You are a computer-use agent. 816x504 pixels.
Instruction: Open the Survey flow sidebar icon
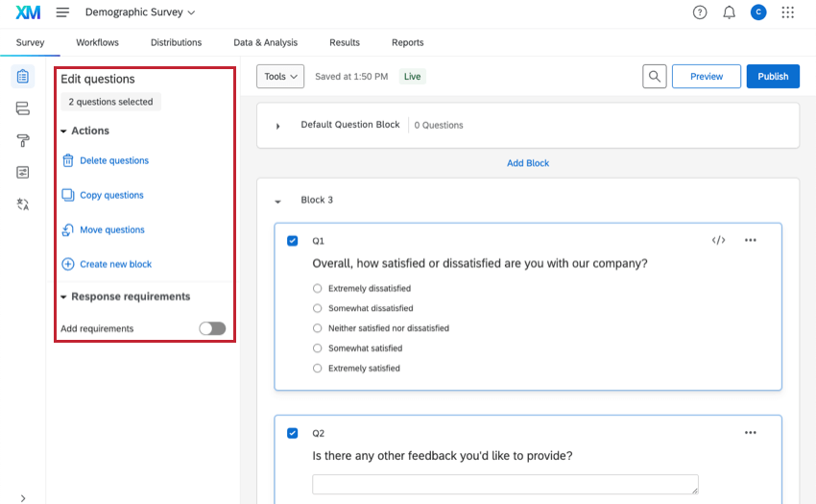23,108
